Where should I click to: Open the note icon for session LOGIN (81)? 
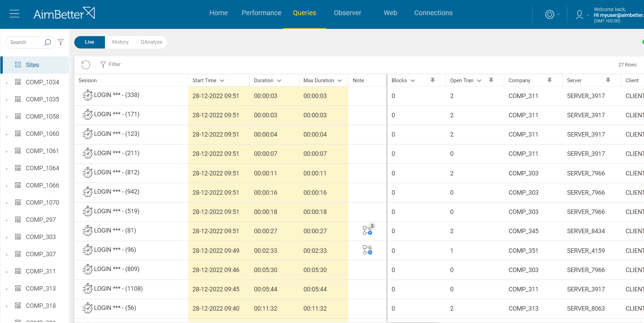click(x=368, y=230)
